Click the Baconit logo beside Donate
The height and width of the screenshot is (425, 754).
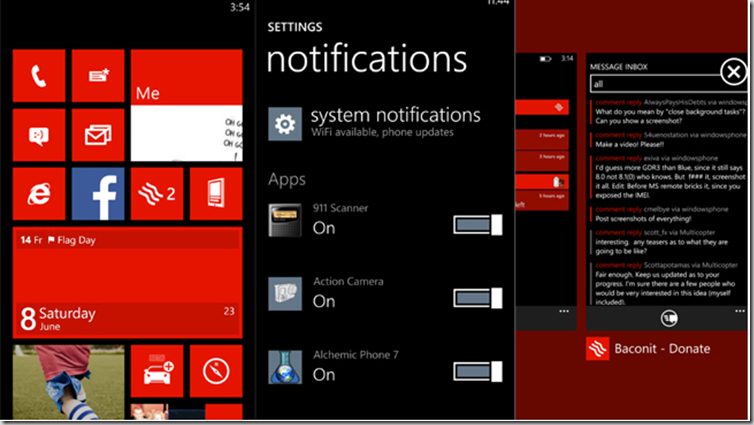pyautogui.click(x=598, y=349)
